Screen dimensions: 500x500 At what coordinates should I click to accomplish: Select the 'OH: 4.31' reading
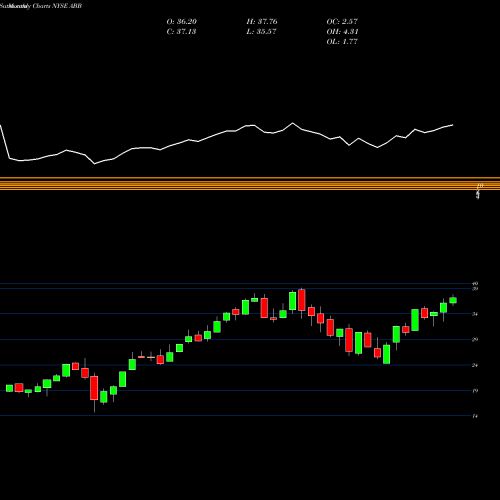342,31
